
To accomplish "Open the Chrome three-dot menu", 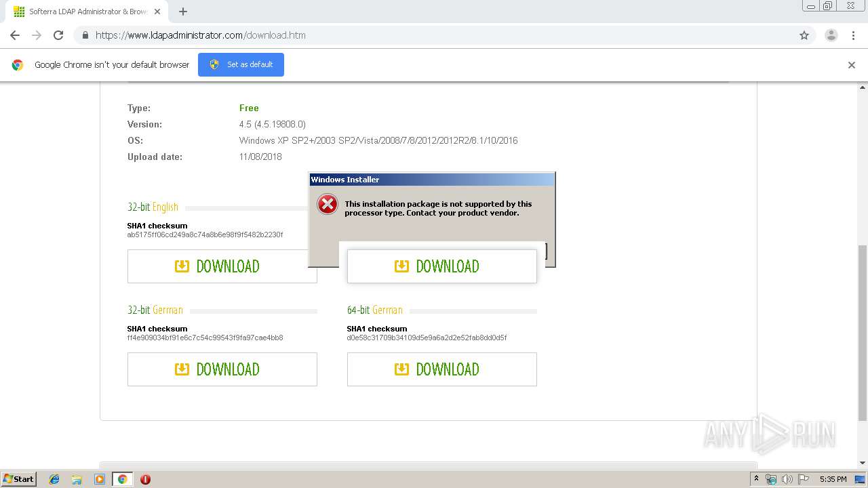I will pos(854,35).
